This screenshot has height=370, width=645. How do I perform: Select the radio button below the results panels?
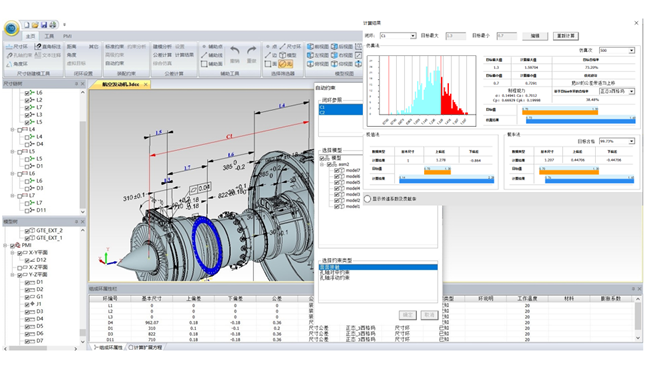(367, 199)
